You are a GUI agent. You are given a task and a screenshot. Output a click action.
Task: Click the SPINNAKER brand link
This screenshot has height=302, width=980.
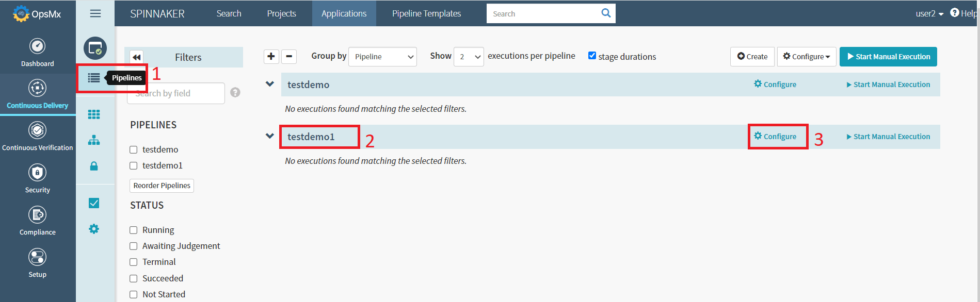[157, 14]
